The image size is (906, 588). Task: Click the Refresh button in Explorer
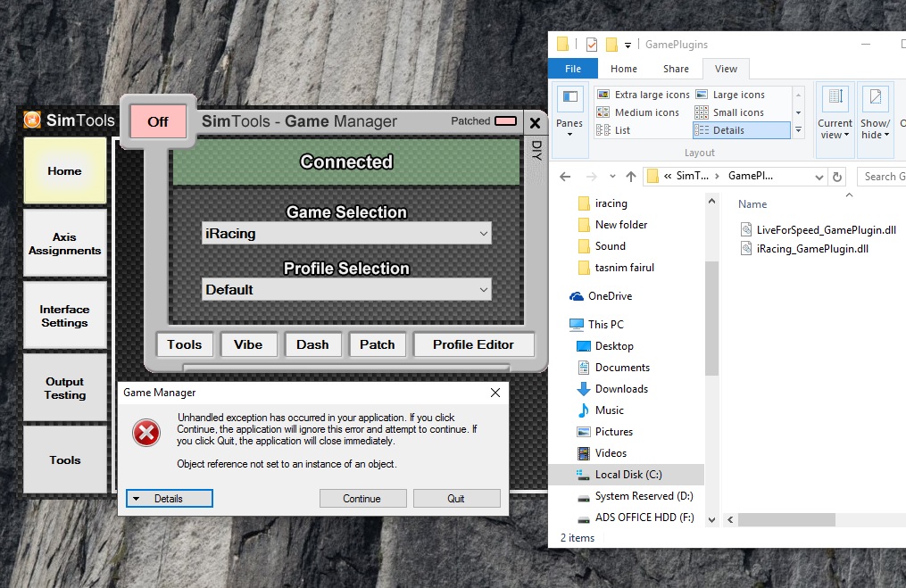pyautogui.click(x=837, y=177)
